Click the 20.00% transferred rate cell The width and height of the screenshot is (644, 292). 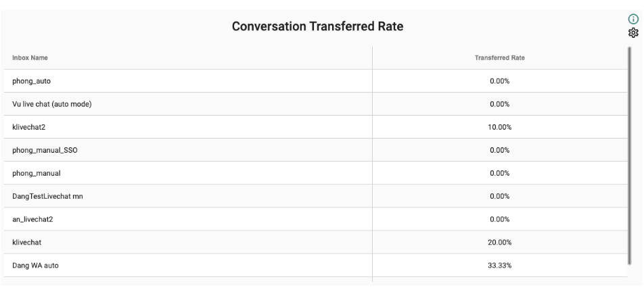[499, 243]
